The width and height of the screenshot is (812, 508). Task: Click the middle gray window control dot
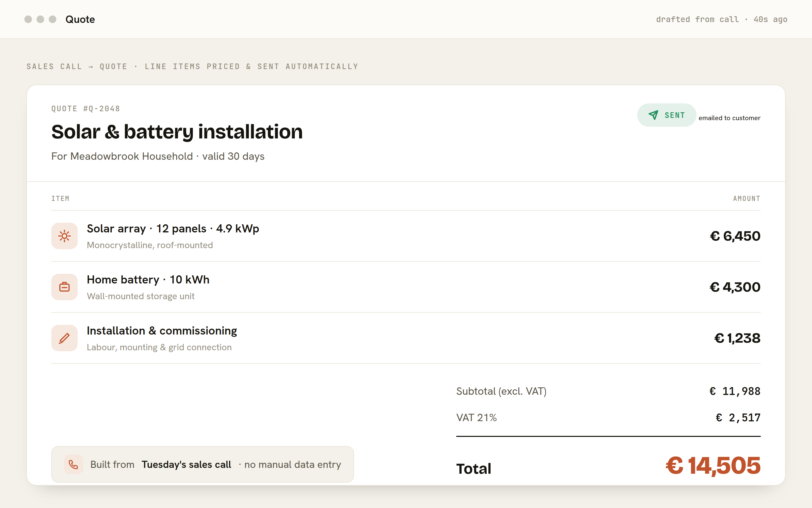40,19
